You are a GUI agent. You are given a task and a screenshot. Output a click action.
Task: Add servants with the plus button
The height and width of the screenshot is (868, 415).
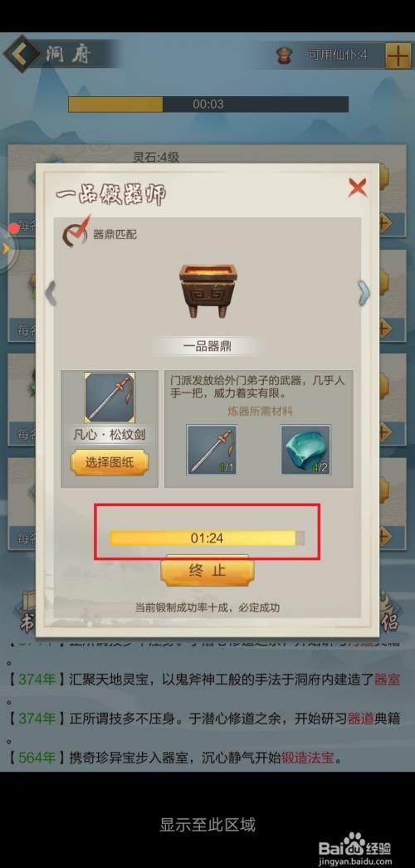tap(398, 55)
